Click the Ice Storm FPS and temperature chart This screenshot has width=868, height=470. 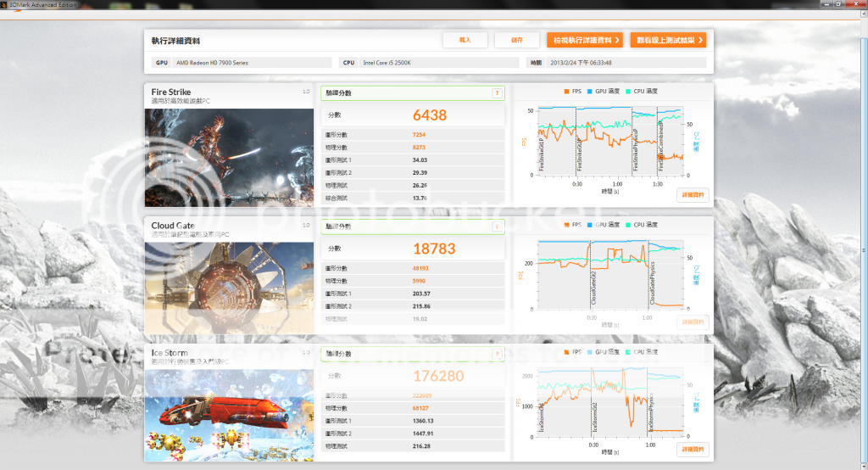610,402
